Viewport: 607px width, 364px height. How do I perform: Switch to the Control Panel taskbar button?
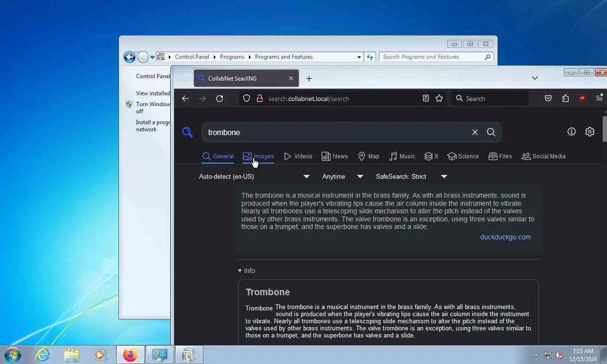point(159,355)
